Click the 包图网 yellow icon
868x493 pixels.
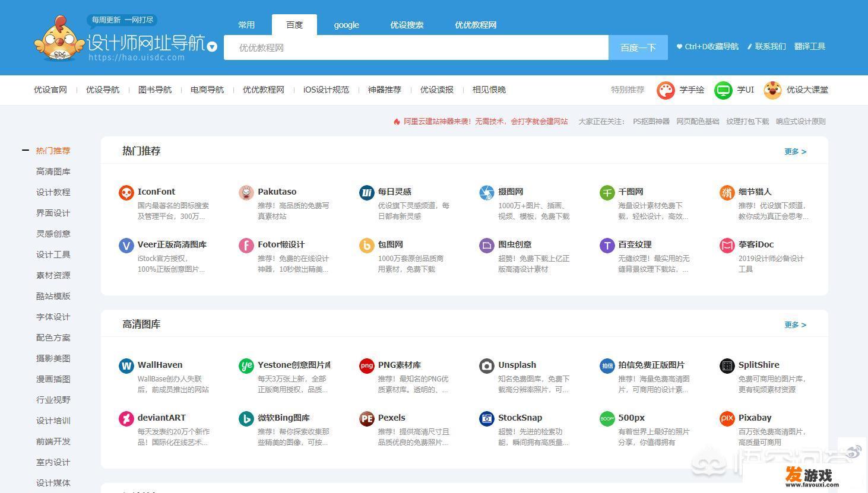367,246
